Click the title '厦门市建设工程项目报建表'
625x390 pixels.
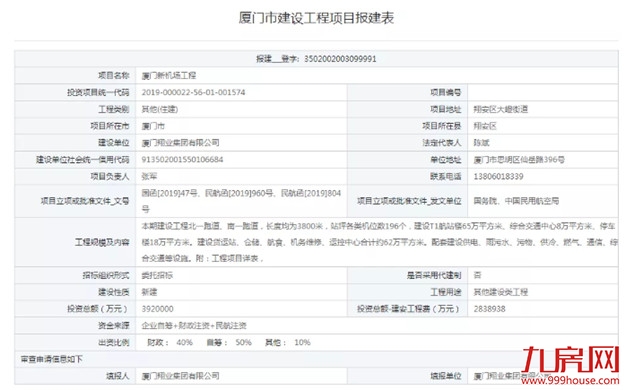(316, 18)
